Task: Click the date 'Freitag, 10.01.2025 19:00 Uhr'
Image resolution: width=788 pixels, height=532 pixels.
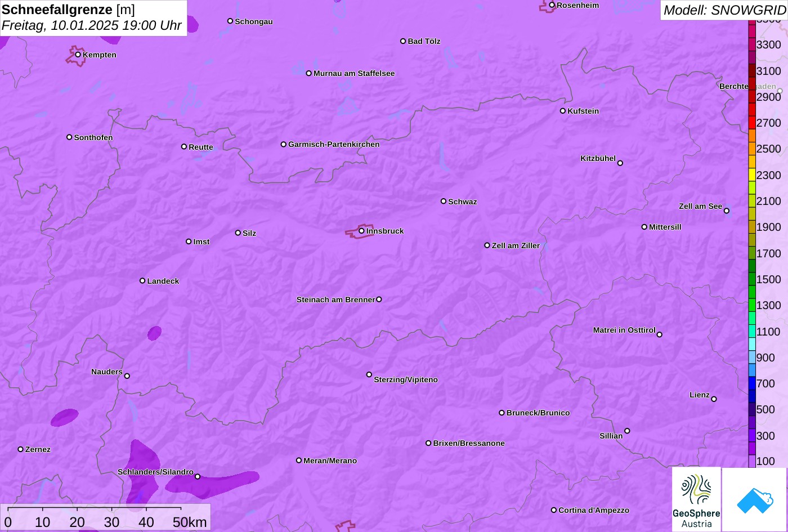Action: tap(92, 26)
